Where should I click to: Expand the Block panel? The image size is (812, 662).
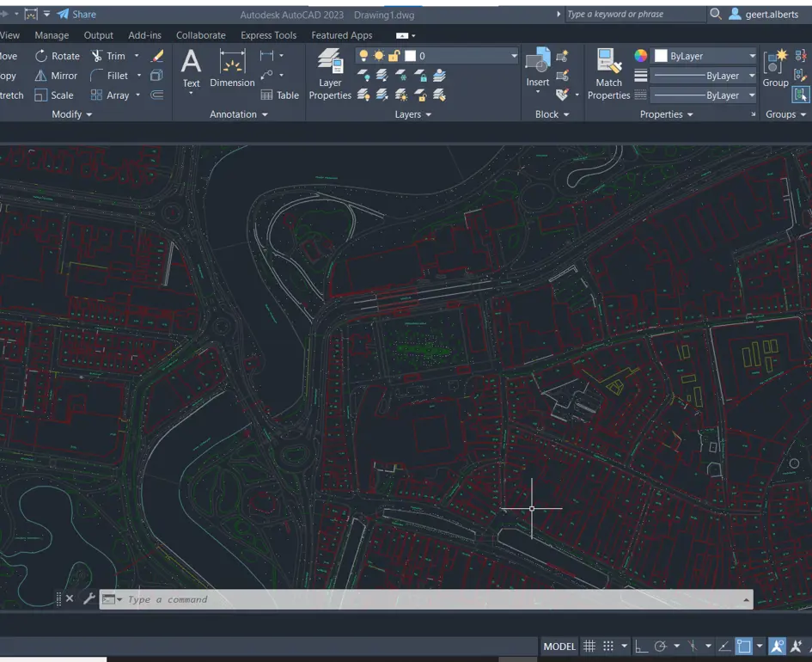point(552,114)
